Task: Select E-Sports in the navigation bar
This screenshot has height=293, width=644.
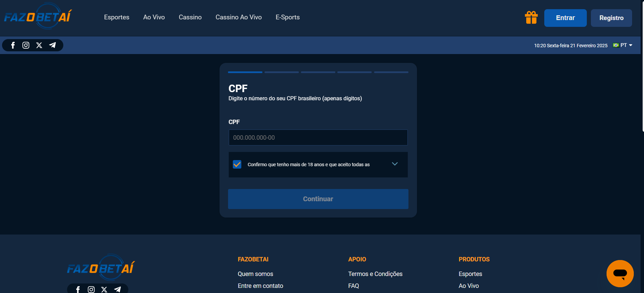Action: (287, 17)
